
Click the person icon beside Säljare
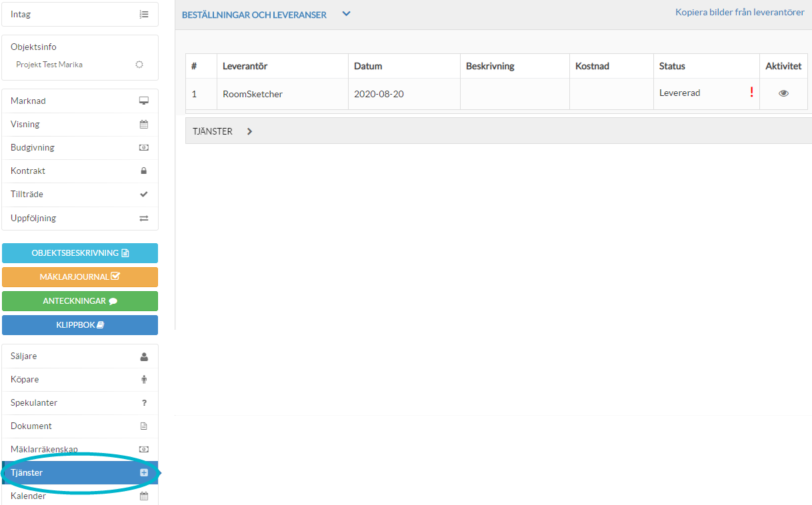[x=143, y=356]
